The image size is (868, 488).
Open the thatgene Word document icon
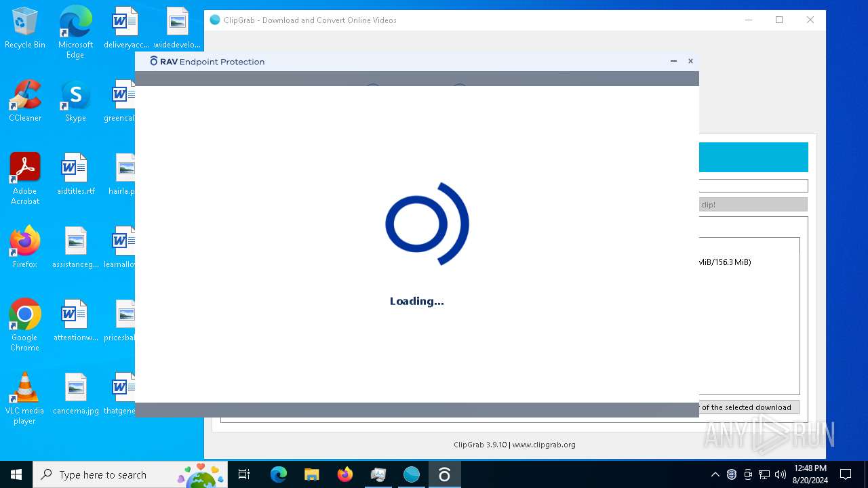click(121, 394)
